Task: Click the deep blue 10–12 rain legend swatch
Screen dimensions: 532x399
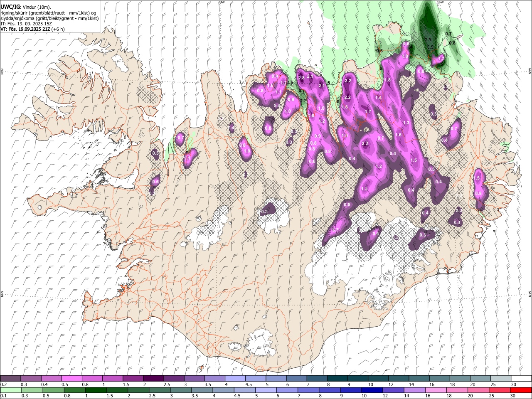Action: (372, 390)
